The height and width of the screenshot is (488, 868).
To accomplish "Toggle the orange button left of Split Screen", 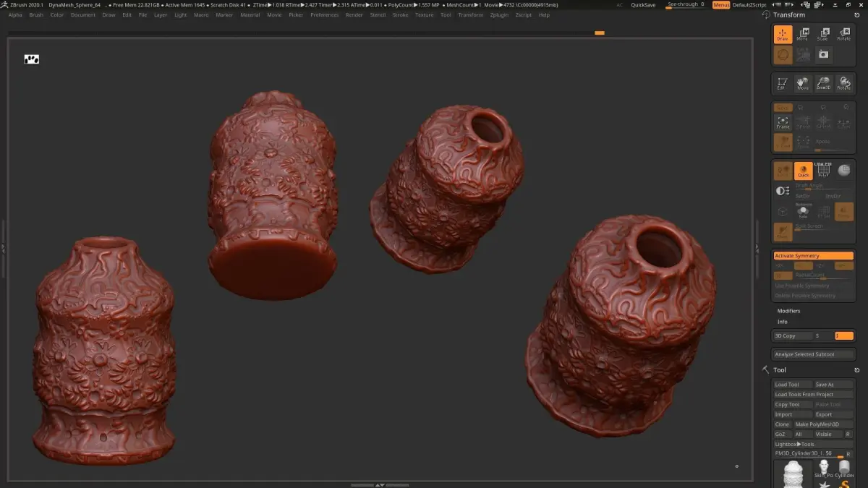I will 783,232.
